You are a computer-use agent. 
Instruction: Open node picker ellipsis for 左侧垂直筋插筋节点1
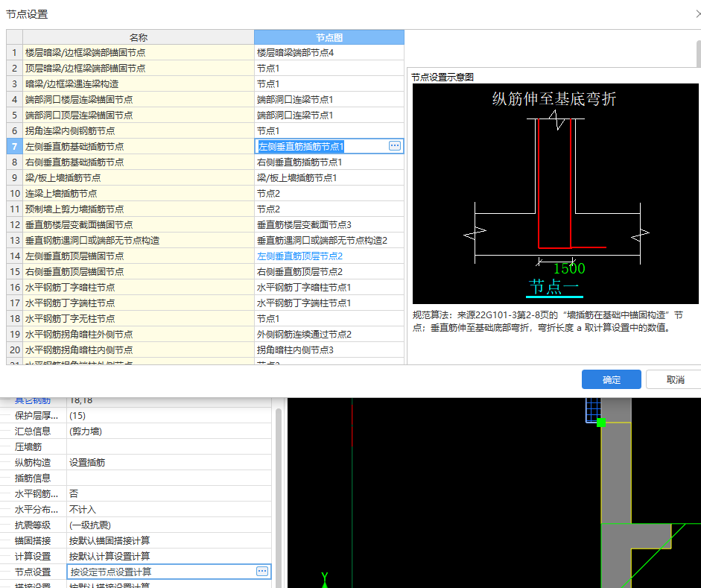(395, 146)
